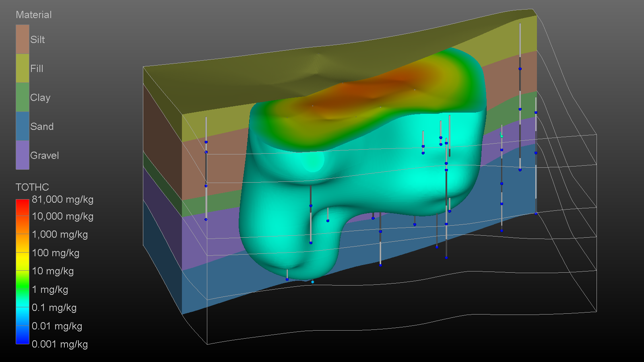Viewport: 644px width, 362px height.
Task: Click the Gravel label text
Action: point(44,155)
